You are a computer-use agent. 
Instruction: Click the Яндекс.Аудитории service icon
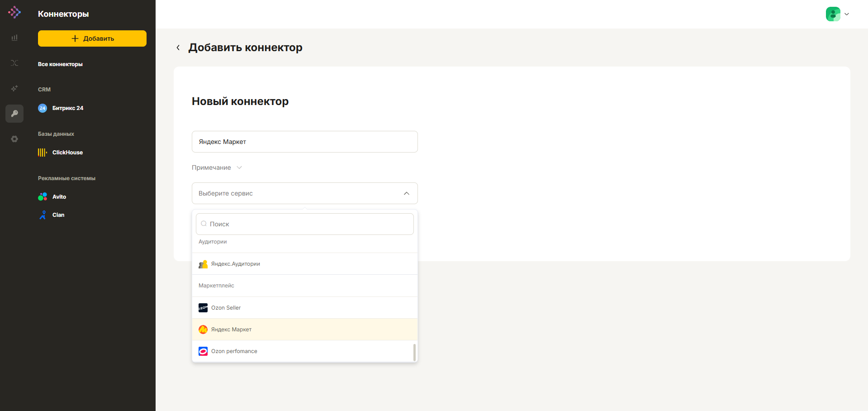pyautogui.click(x=203, y=264)
